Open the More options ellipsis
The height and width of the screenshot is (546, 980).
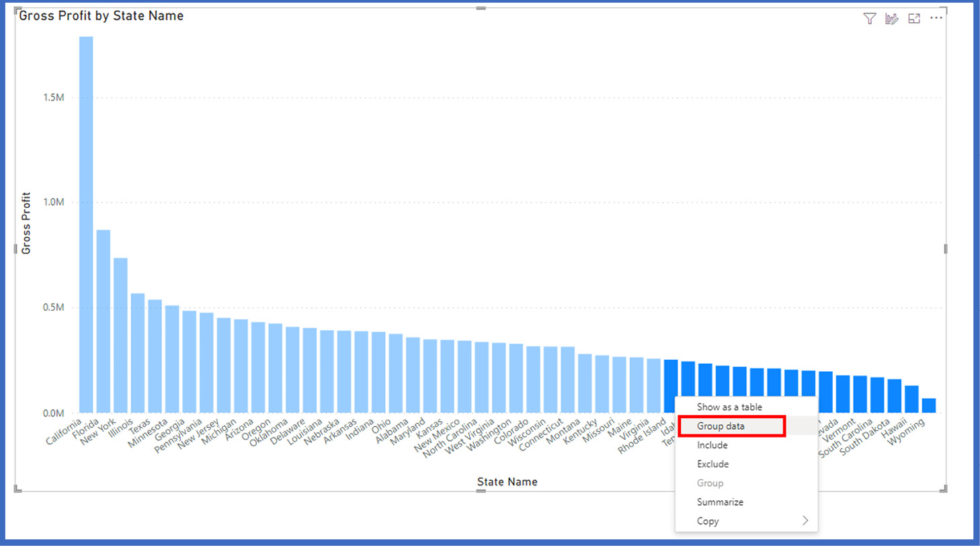pyautogui.click(x=936, y=18)
